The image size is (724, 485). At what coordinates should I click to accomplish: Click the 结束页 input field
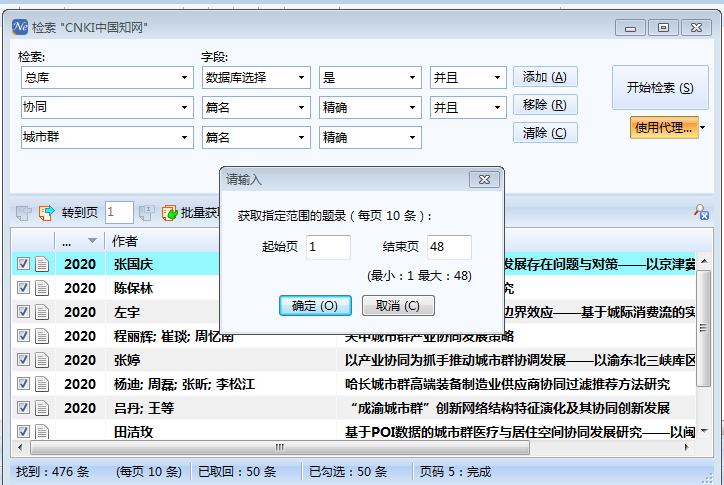pos(449,247)
